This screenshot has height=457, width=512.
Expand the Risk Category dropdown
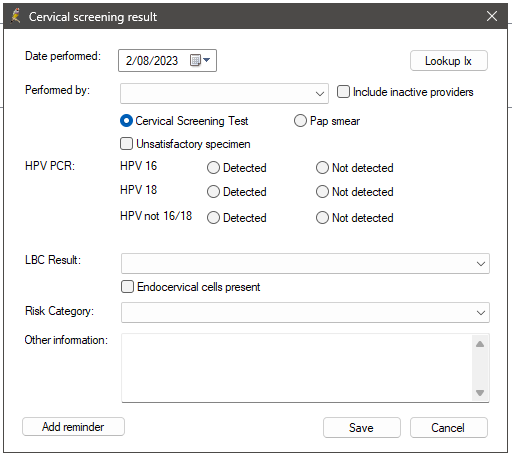pyautogui.click(x=305, y=313)
